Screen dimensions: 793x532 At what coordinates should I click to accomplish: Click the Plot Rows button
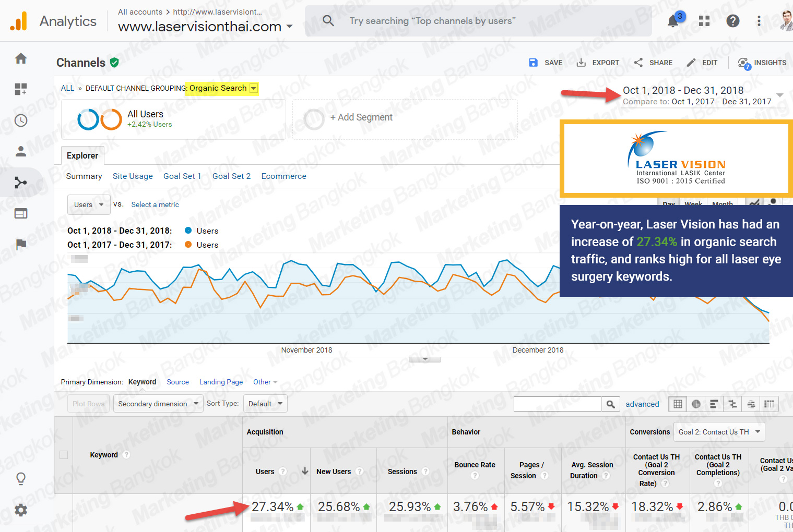coord(88,404)
